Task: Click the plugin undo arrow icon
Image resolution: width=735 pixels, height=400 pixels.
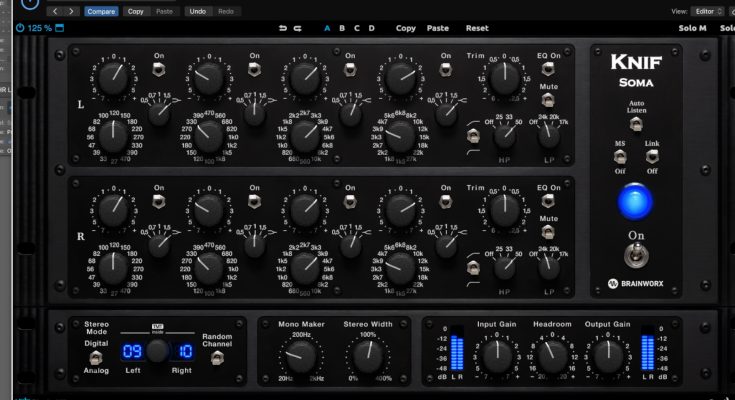Action: tap(283, 28)
